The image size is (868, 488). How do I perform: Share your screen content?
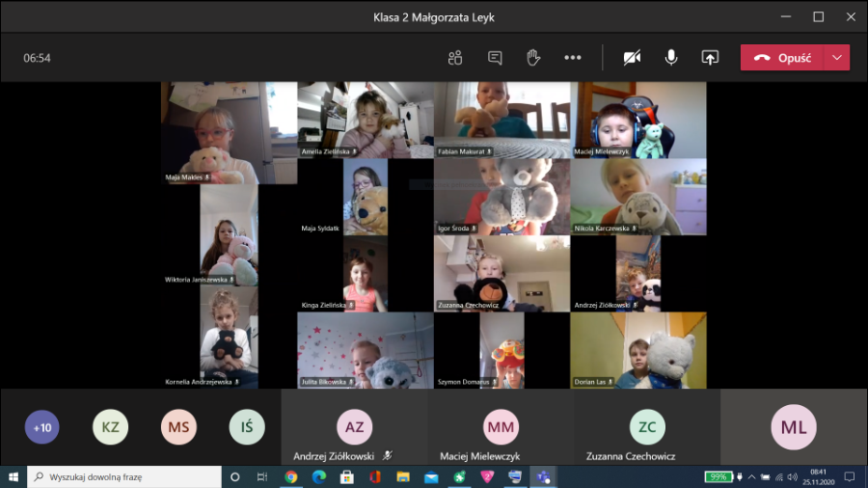tap(710, 58)
